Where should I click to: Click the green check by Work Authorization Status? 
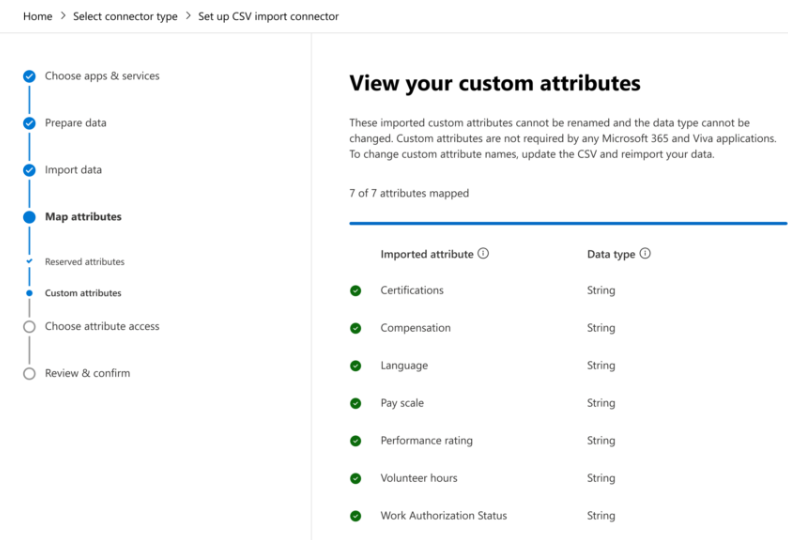click(355, 516)
